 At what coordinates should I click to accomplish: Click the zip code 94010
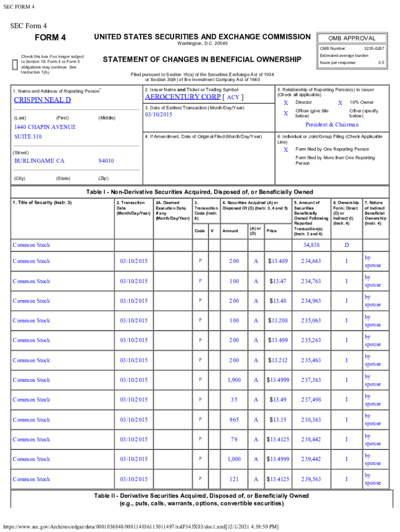click(x=106, y=161)
